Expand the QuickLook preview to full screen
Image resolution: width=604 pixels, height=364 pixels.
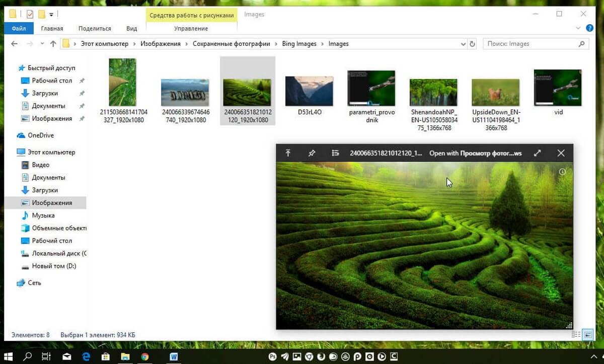[x=537, y=153]
